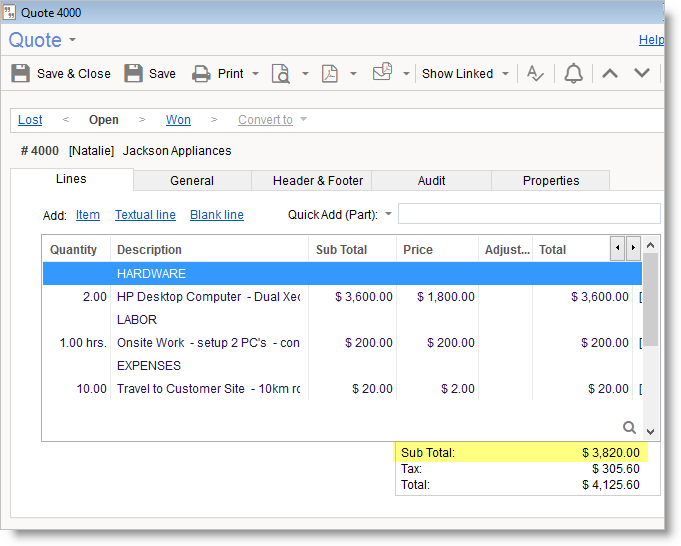Go to next record with down arrow
This screenshot has width=681, height=546.
pos(642,73)
